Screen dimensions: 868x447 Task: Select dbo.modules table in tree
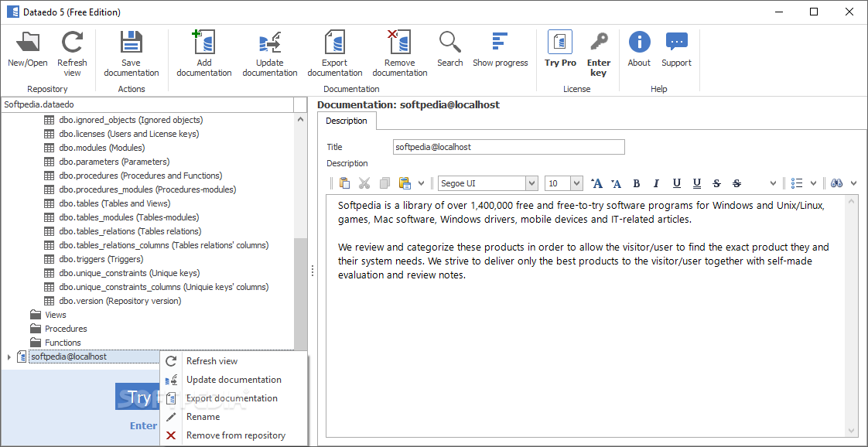94,148
